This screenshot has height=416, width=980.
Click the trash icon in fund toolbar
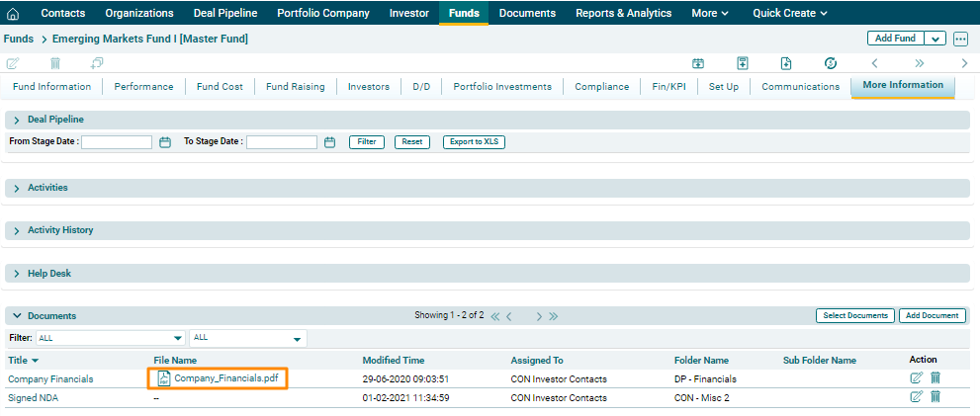click(55, 63)
